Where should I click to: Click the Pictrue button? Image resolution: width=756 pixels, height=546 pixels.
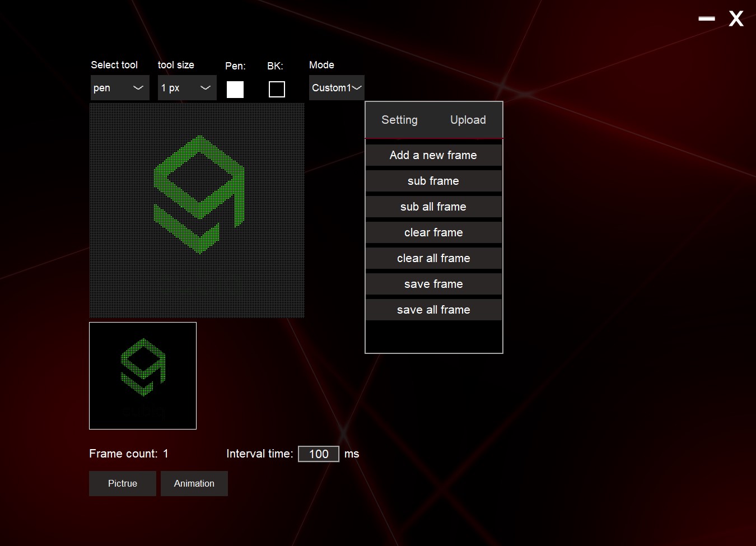click(x=123, y=483)
